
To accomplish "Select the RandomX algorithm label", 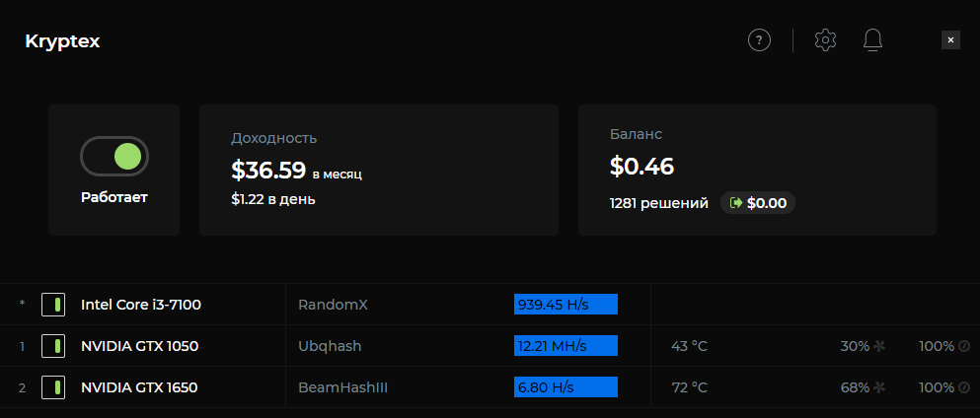I will [x=333, y=305].
